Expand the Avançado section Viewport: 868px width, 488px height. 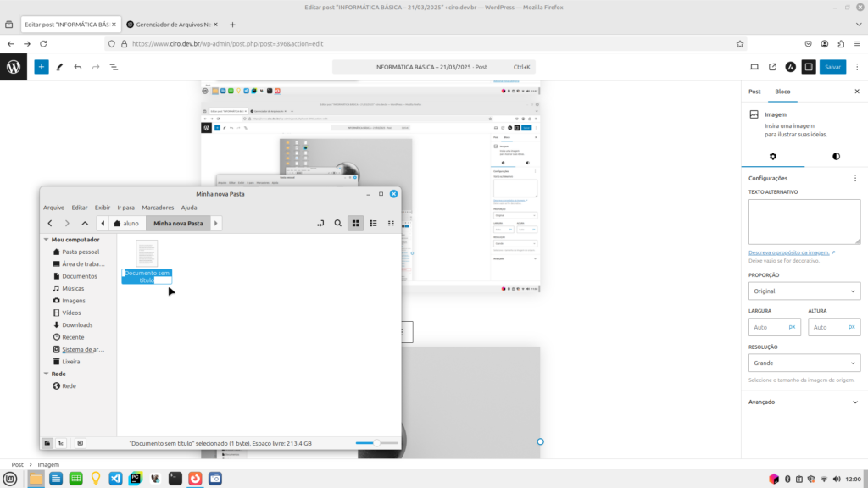[804, 402]
